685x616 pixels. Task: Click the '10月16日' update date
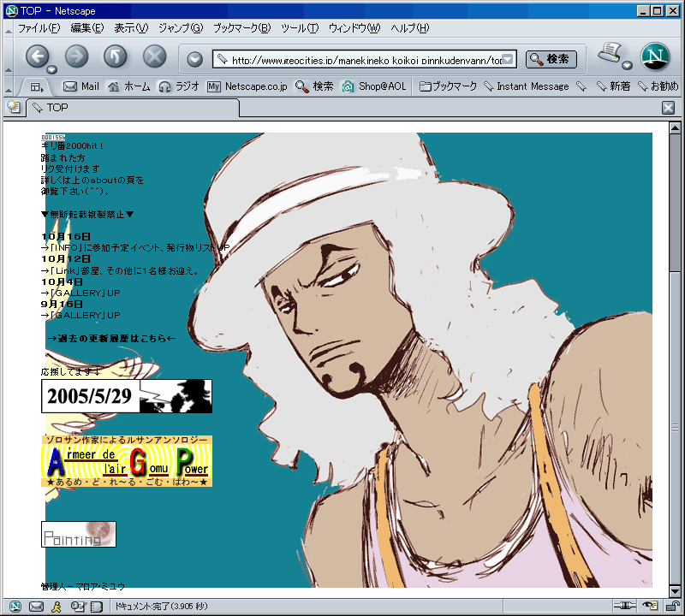click(66, 237)
